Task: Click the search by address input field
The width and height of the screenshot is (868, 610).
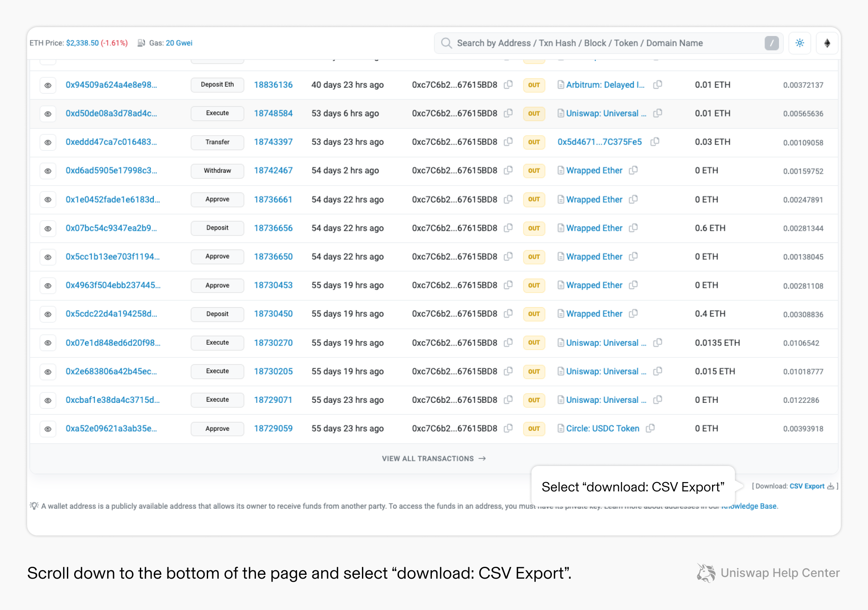Action: click(x=608, y=43)
